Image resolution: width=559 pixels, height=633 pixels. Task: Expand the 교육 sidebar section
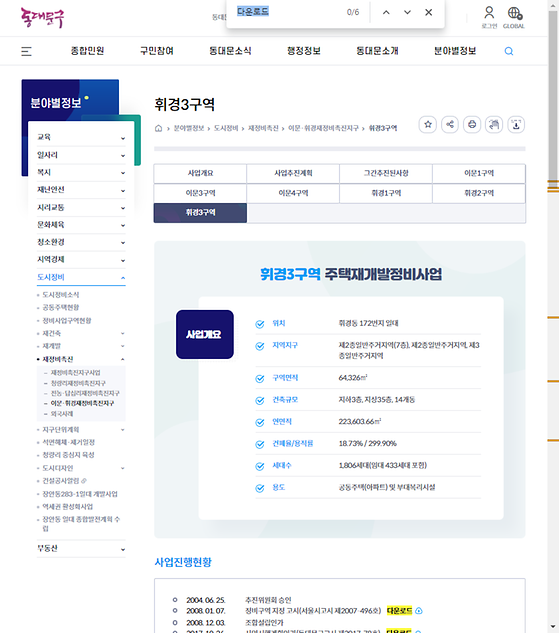81,137
